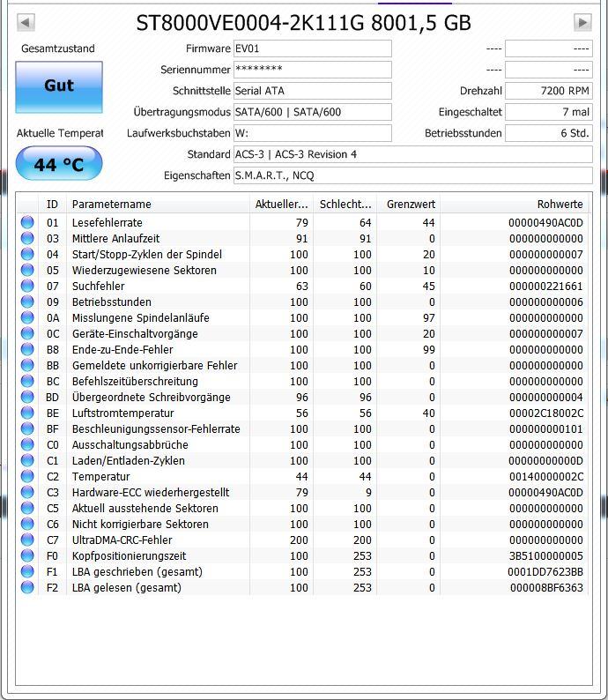Screen dimensions: 608x700
Task: Click the Firmware field EV01
Action: (313, 48)
